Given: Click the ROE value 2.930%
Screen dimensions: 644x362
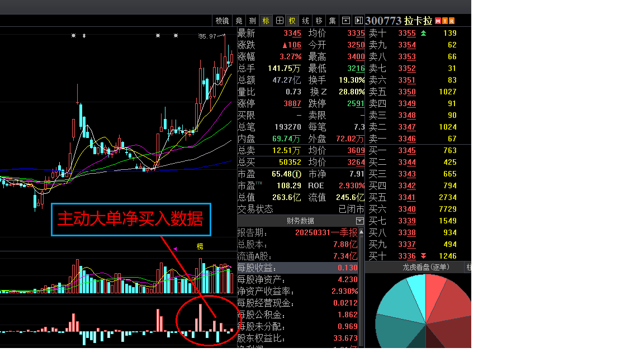Looking at the screenshot, I should click(352, 186).
